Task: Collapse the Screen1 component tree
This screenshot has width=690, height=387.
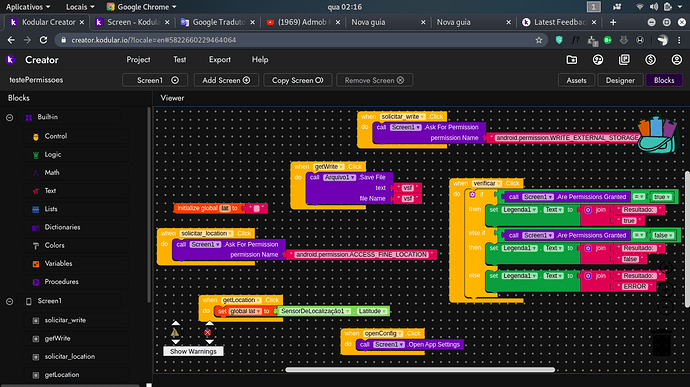Action: point(10,302)
